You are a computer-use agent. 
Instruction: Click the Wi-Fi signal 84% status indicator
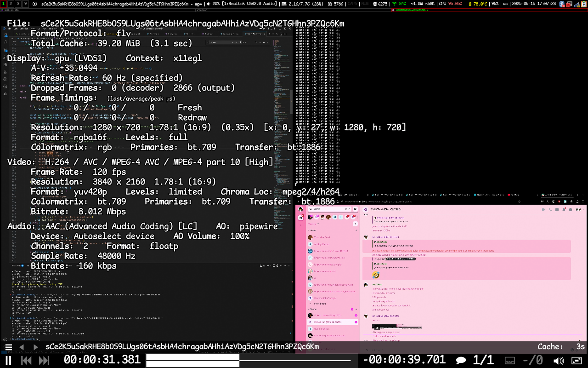pyautogui.click(x=399, y=4)
